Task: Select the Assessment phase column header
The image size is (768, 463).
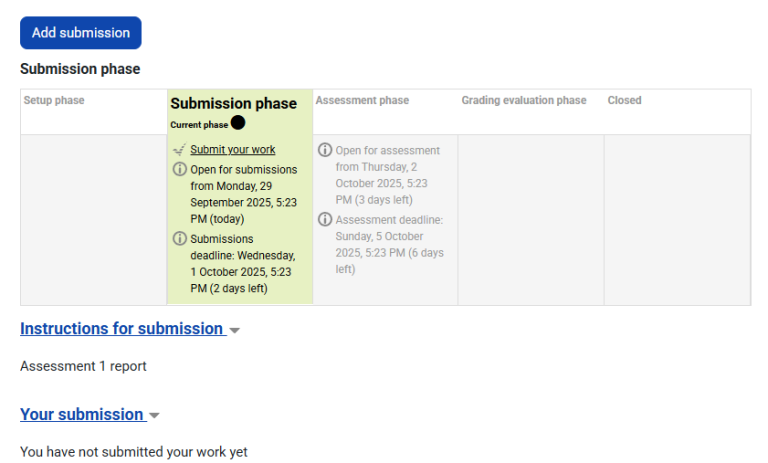Action: point(362,101)
